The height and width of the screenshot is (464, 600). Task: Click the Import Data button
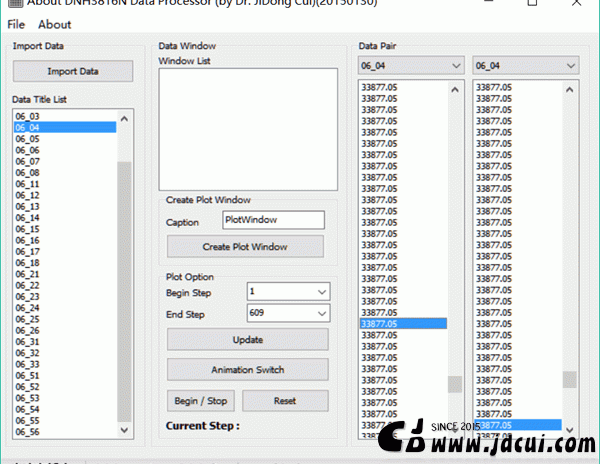click(x=72, y=71)
